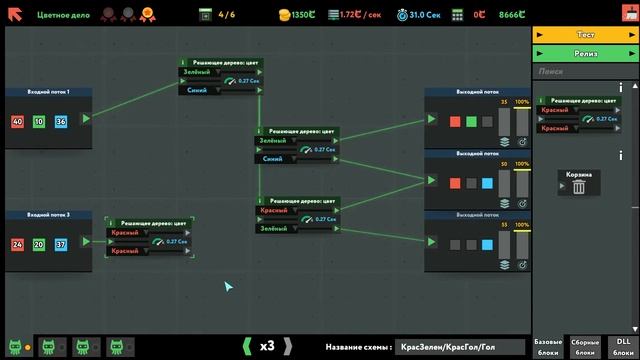Image resolution: width=640 pixels, height=360 pixels.
Task: Switch to Сборные блоки tab
Action: pos(585,347)
